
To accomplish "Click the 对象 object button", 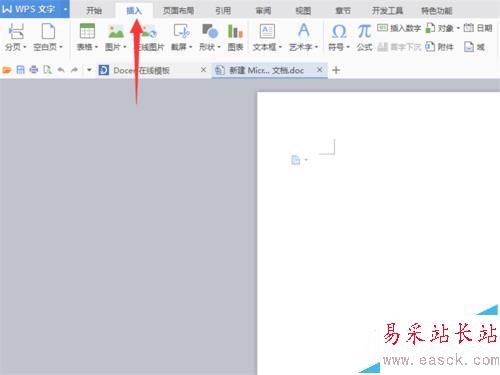I will click(x=440, y=28).
